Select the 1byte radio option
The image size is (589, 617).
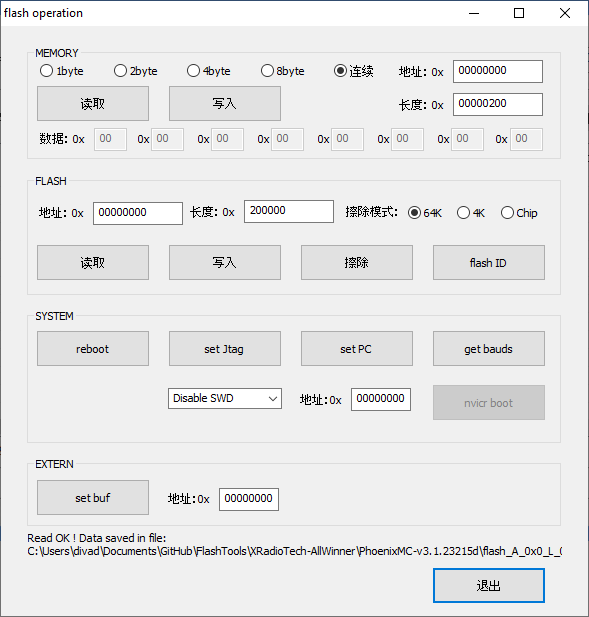click(x=61, y=71)
